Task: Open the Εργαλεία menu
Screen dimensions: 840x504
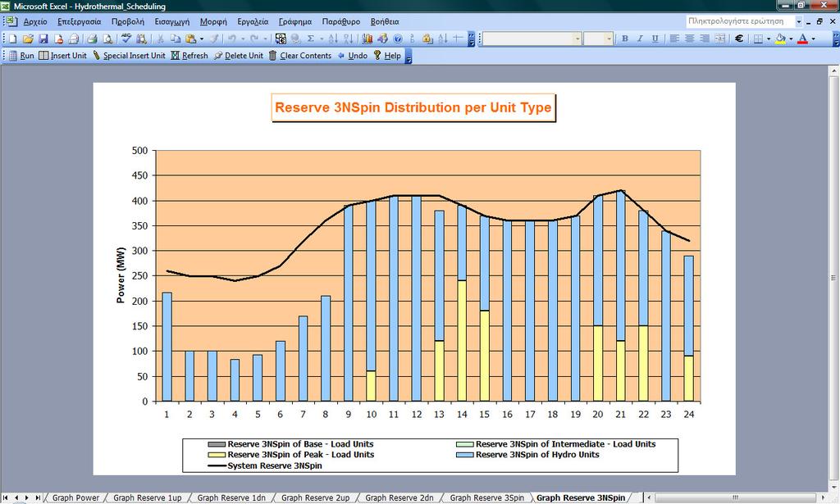Action: click(253, 22)
